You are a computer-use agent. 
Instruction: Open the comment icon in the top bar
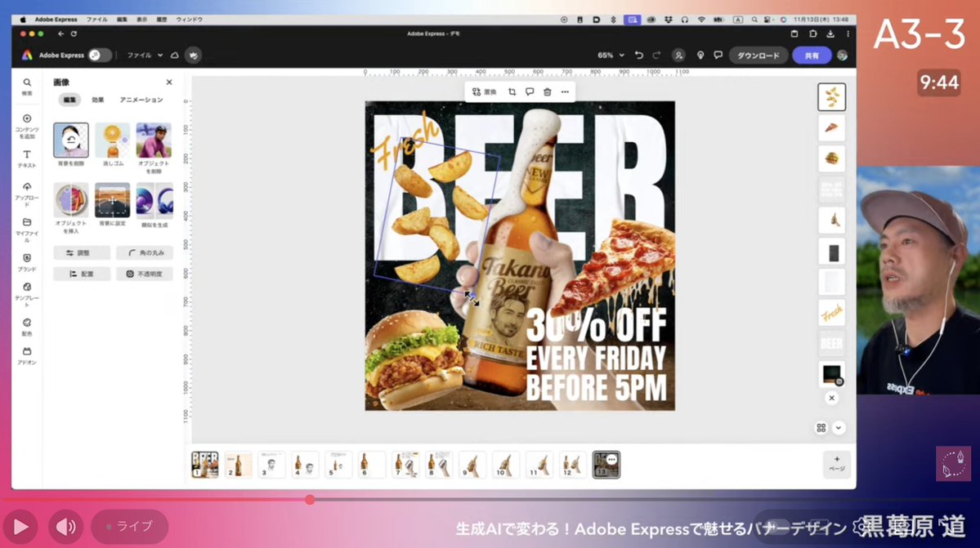718,55
